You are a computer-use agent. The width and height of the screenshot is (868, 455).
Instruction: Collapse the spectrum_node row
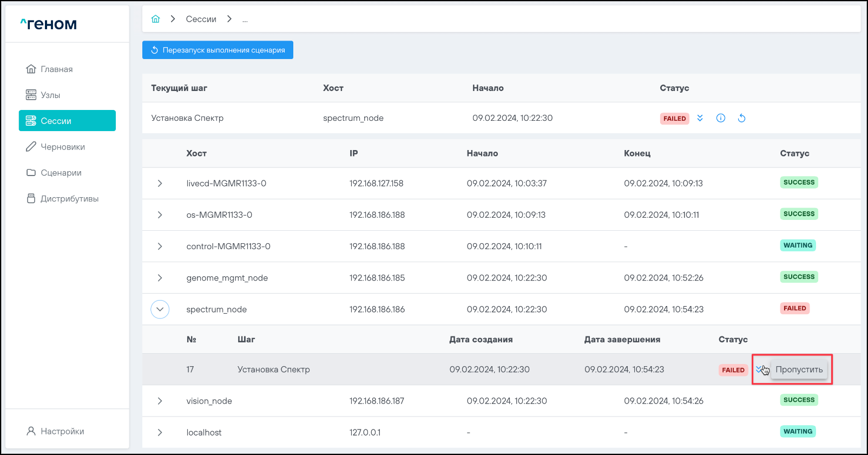[x=160, y=309]
